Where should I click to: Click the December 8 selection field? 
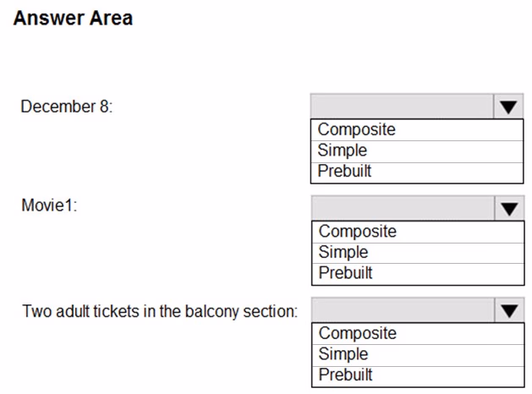(x=402, y=107)
